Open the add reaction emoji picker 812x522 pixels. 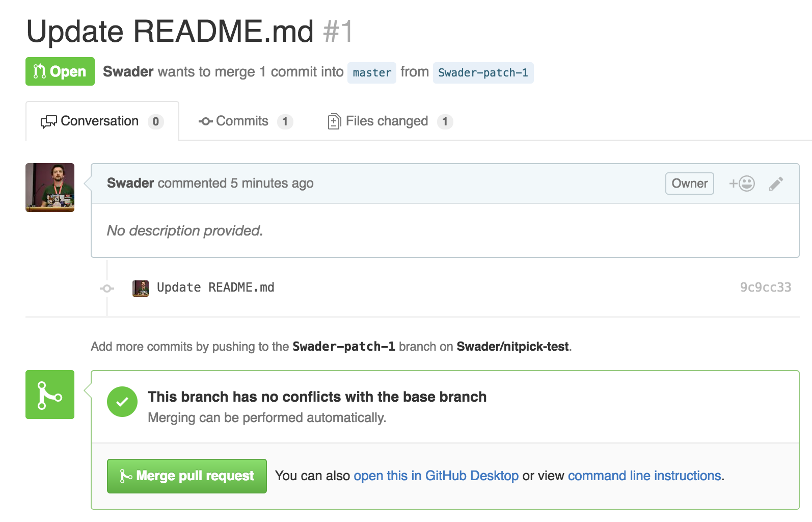tap(742, 184)
